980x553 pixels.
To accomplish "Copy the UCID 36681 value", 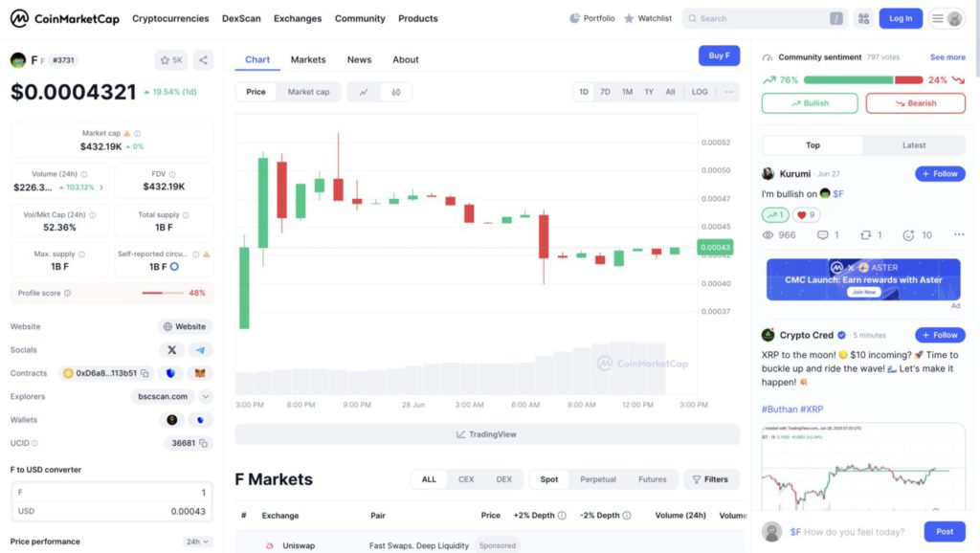I will [x=203, y=443].
